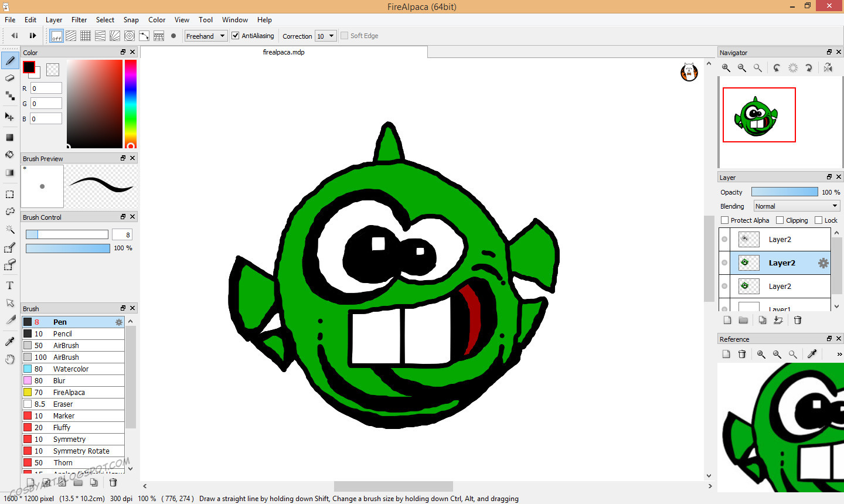Open the Correction value dropdown
This screenshot has width=844, height=504.
tap(325, 36)
